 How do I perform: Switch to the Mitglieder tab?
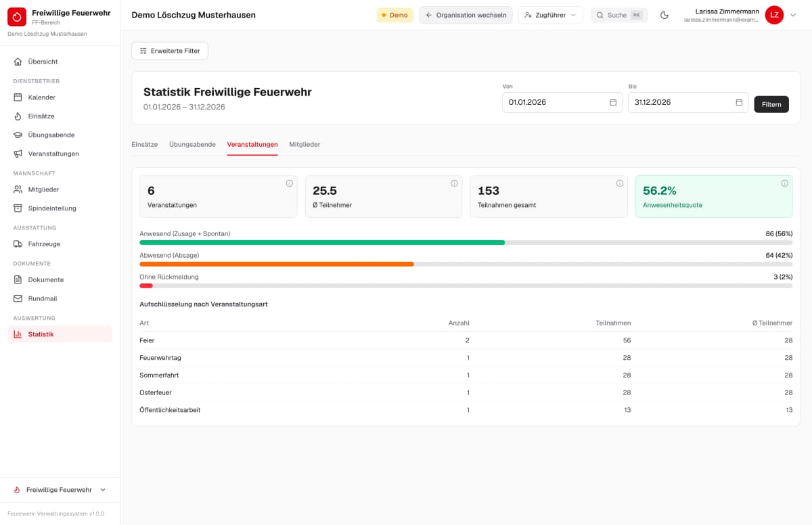coord(304,144)
